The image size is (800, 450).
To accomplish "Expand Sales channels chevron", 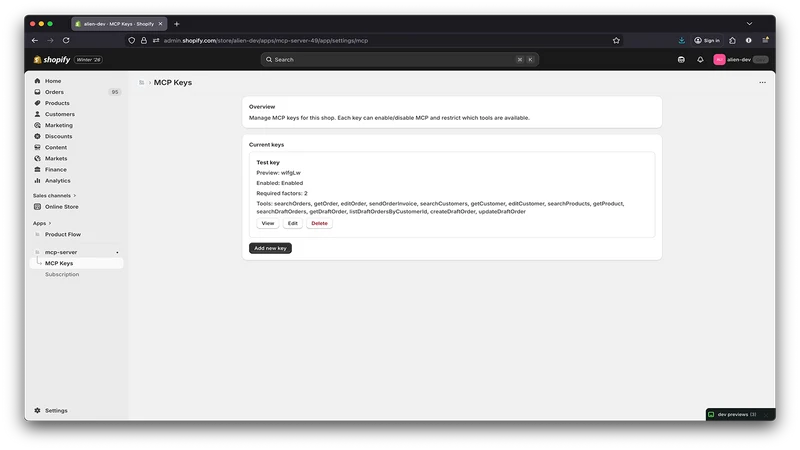I will click(x=75, y=195).
